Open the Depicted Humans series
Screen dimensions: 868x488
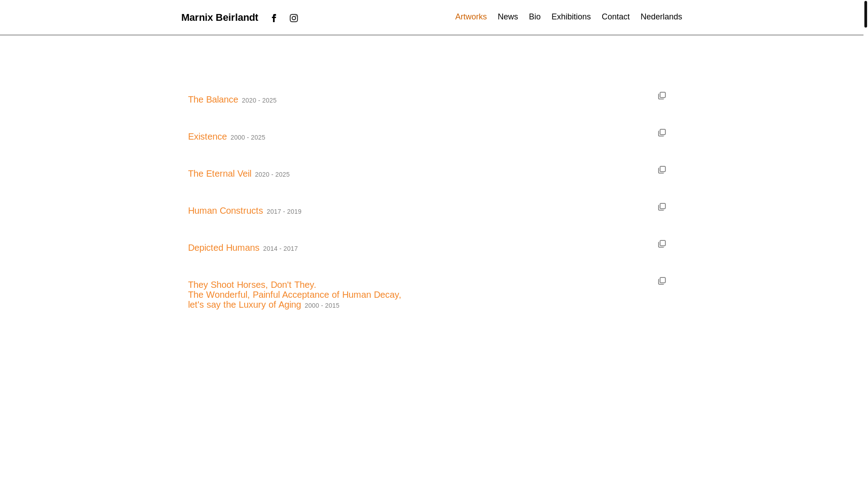click(224, 248)
